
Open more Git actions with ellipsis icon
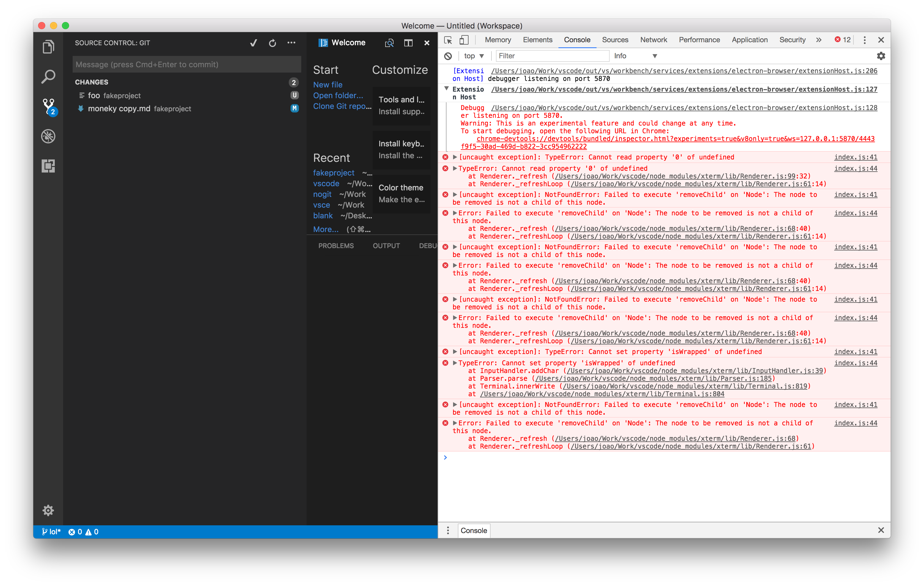291,43
